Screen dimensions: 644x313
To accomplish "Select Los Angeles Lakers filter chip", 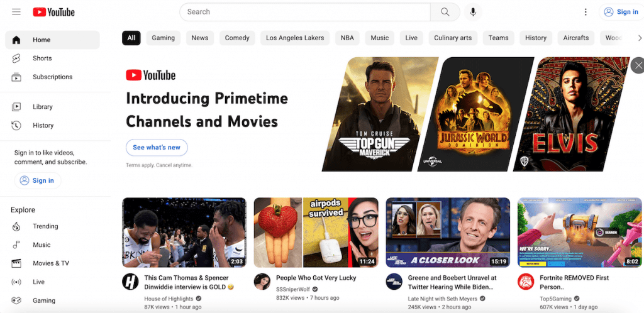I will coord(295,38).
